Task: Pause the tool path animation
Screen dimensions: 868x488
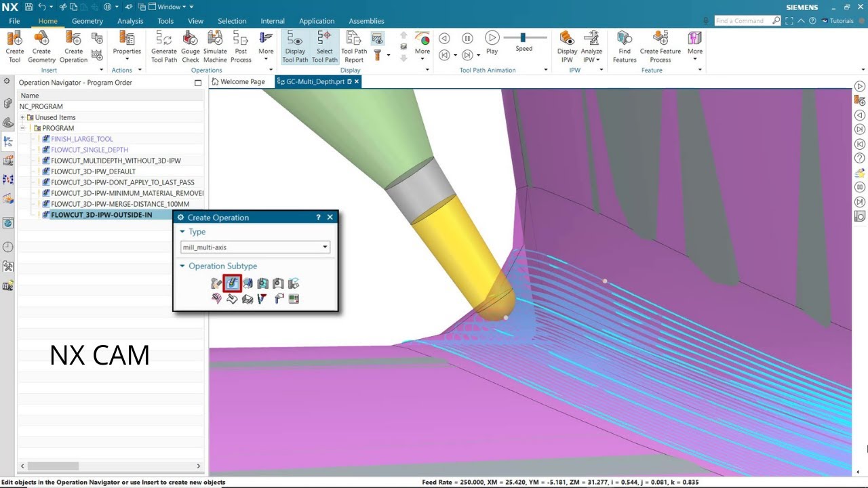Action: pos(467,38)
